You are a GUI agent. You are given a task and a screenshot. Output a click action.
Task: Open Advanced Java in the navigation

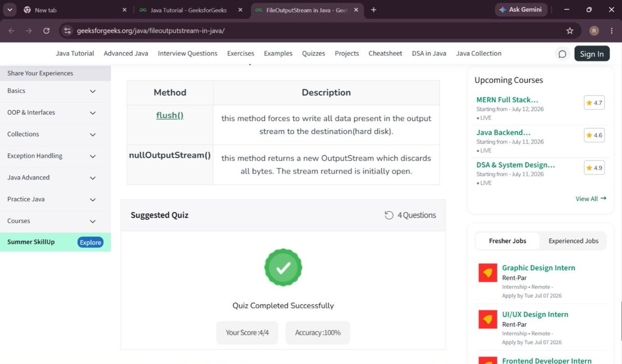pos(126,53)
